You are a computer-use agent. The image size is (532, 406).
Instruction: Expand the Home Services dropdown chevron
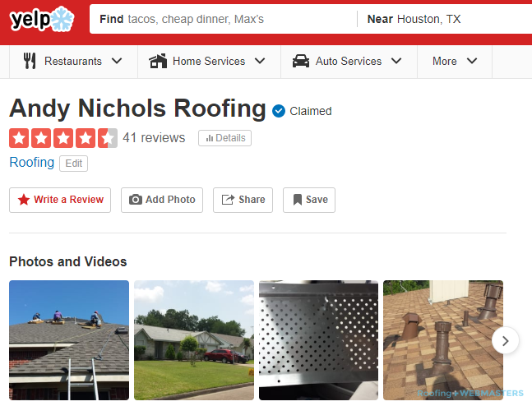(x=260, y=61)
